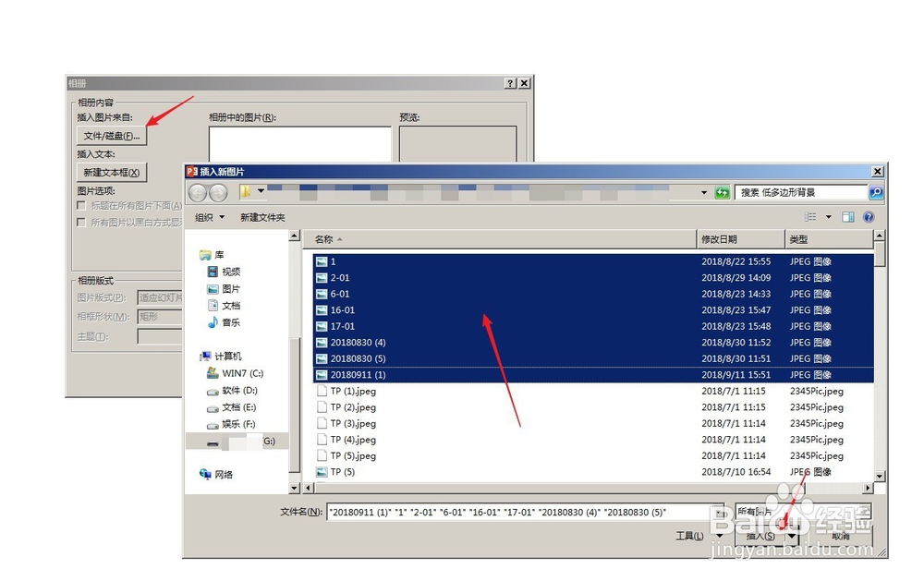Expand the 插入 button dropdown arrow
This screenshot has width=924, height=581.
[x=792, y=537]
